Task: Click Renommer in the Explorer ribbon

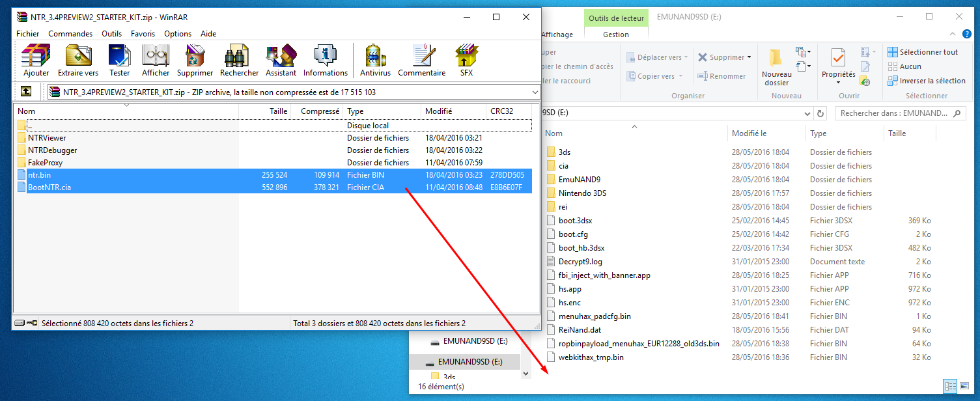Action: (721, 76)
